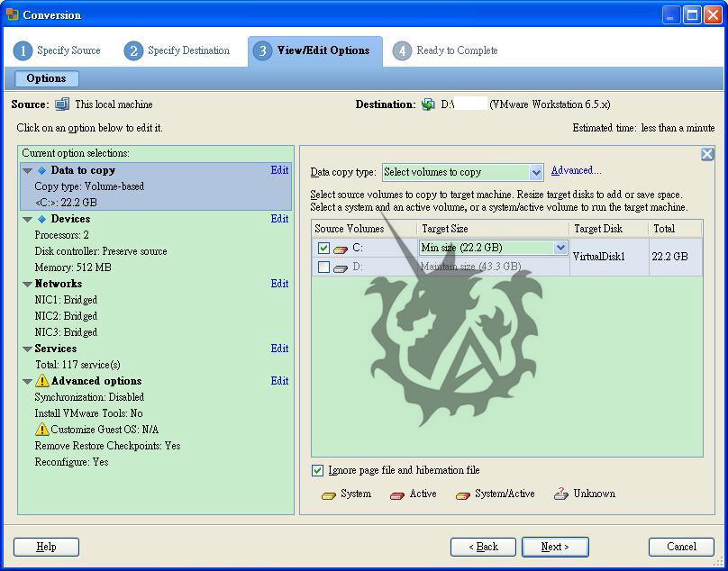Click the blue diamond beside Devices

(41, 219)
